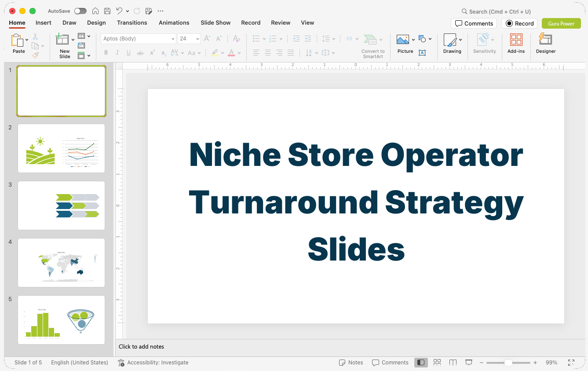Click the Record button near Comments
The height and width of the screenshot is (371, 588).
519,23
